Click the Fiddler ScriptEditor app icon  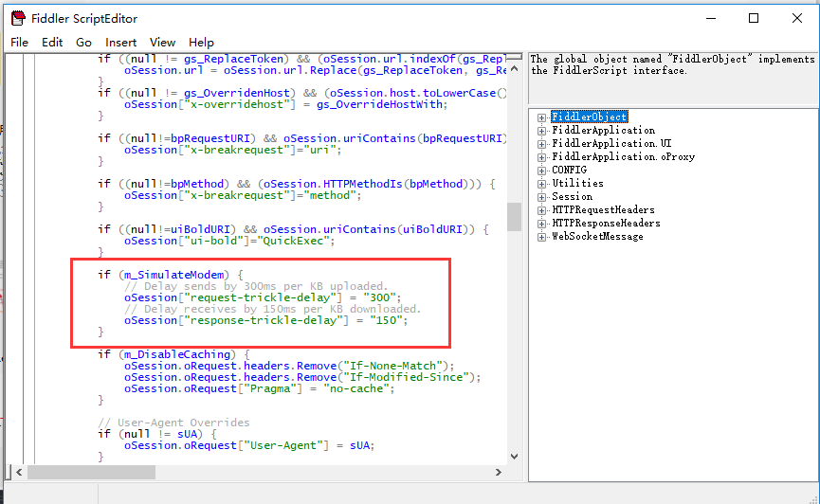(x=18, y=18)
